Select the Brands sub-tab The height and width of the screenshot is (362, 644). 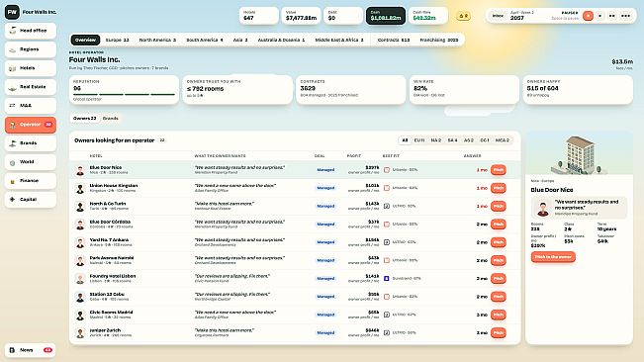pos(111,119)
